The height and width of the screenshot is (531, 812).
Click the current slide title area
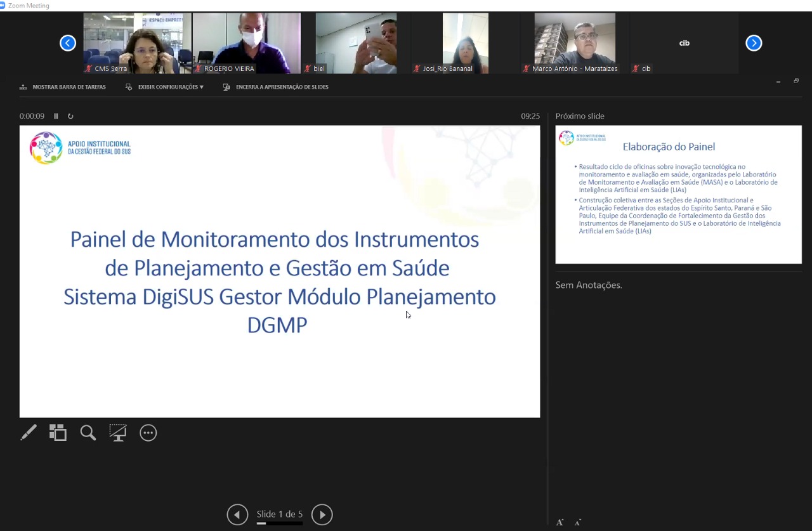(280, 282)
